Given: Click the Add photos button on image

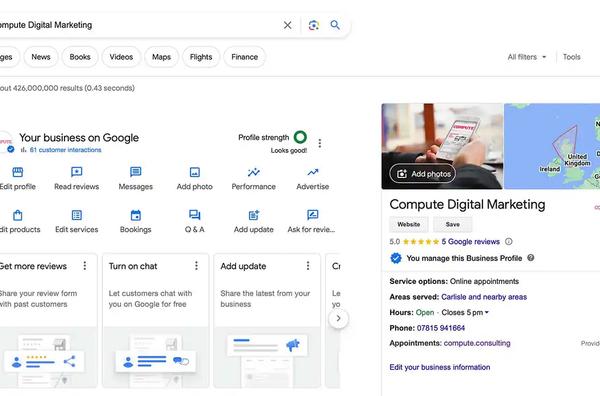Looking at the screenshot, I should tap(423, 174).
